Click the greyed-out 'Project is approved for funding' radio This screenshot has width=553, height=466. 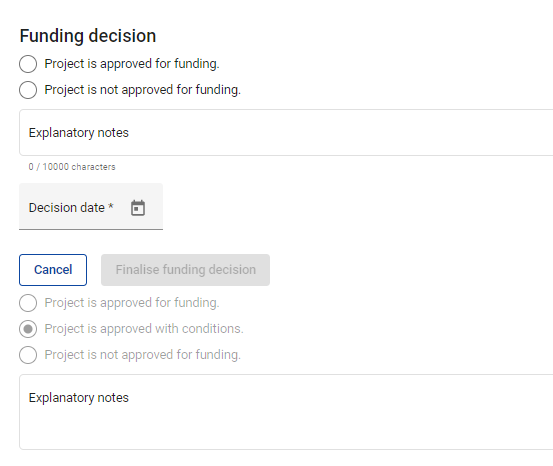tap(28, 303)
